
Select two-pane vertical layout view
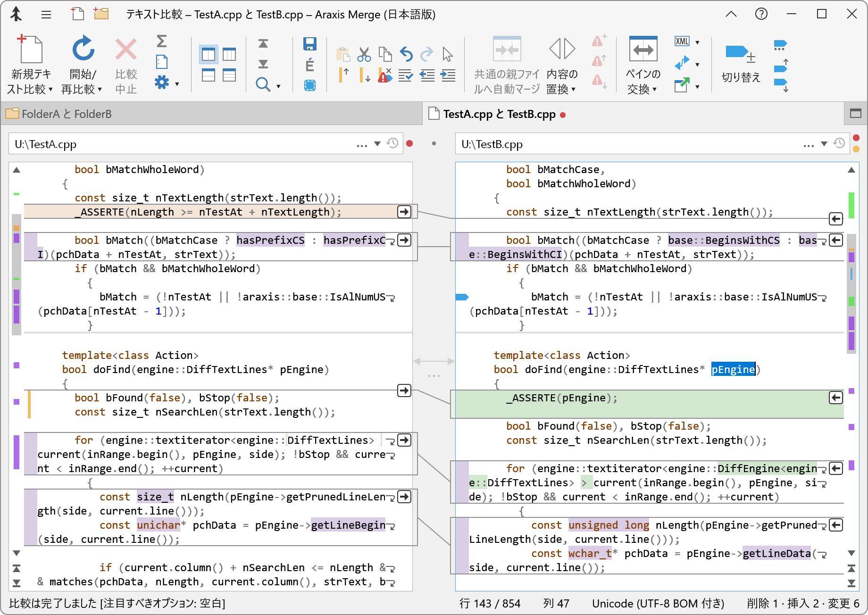(x=209, y=54)
